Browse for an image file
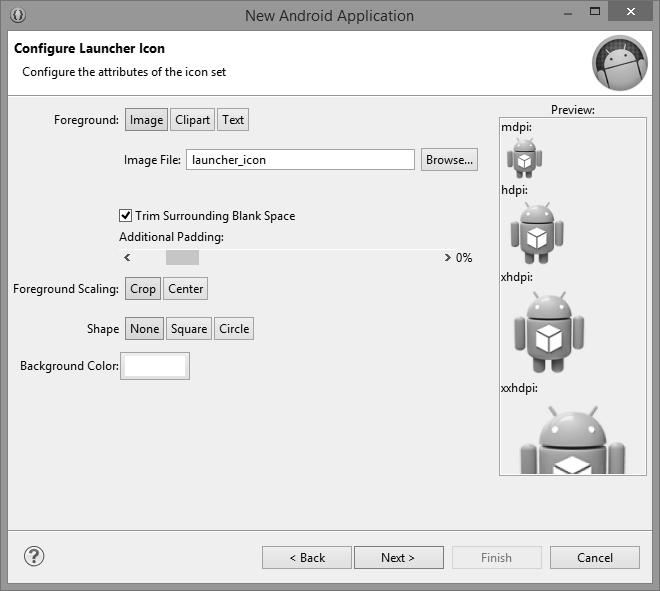660x591 pixels. (449, 160)
